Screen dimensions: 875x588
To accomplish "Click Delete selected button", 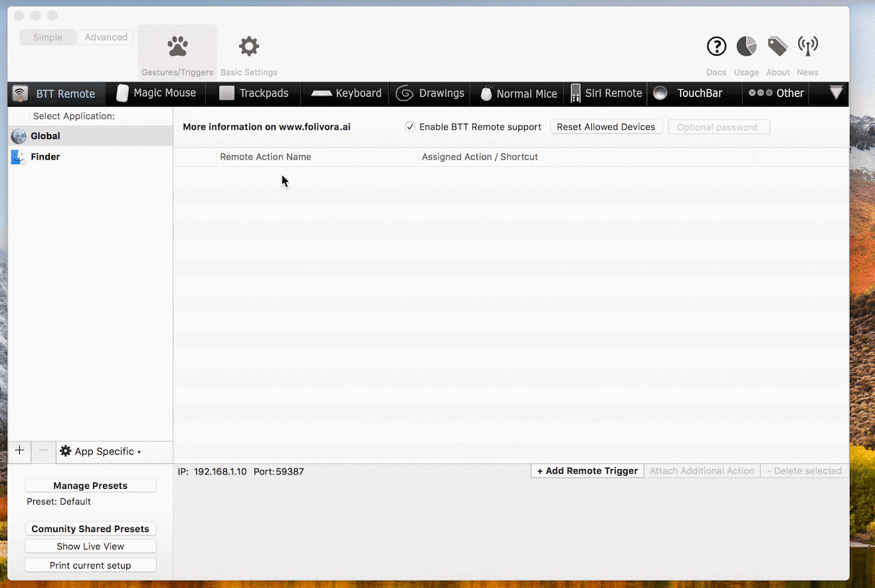I will click(804, 470).
